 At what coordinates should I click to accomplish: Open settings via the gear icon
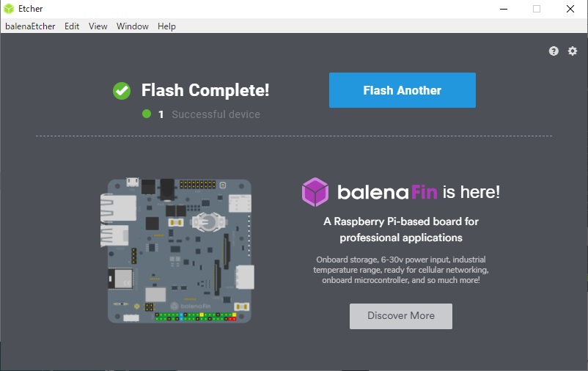(x=573, y=51)
